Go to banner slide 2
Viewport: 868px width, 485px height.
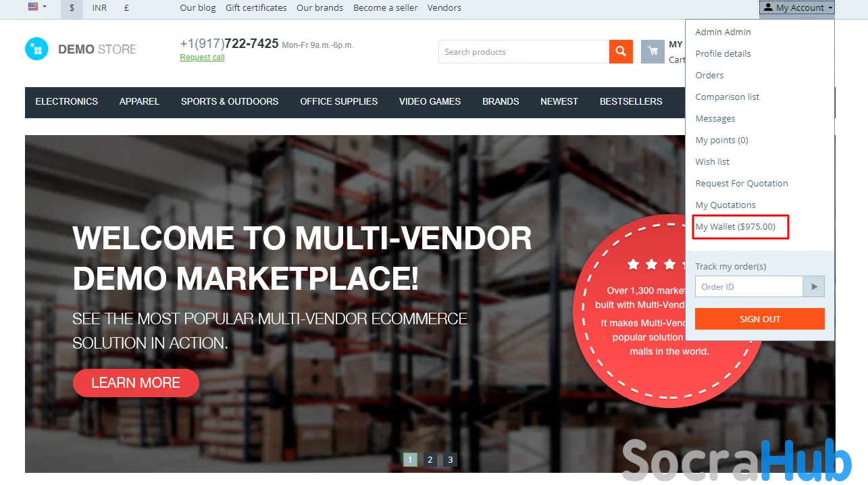430,460
